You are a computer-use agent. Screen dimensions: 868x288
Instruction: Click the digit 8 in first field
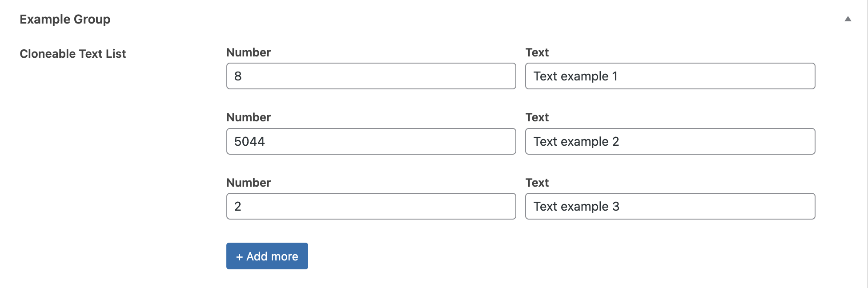click(x=238, y=76)
